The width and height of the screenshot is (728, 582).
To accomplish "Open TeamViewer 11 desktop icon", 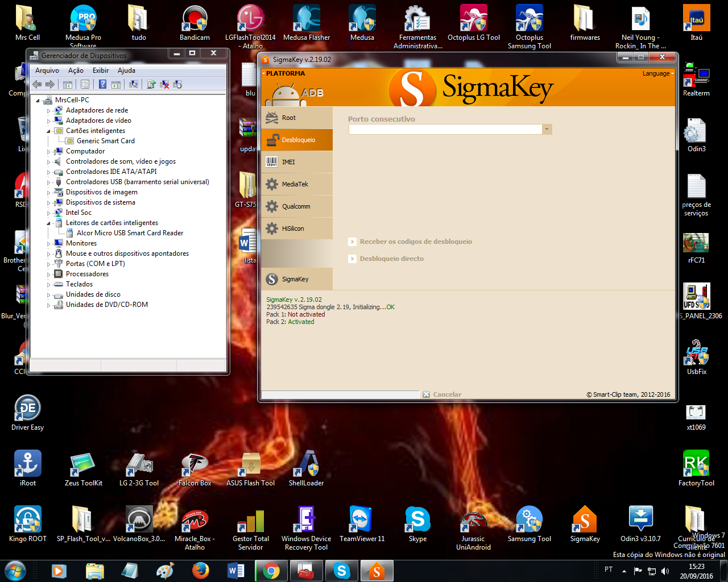I will tap(362, 524).
